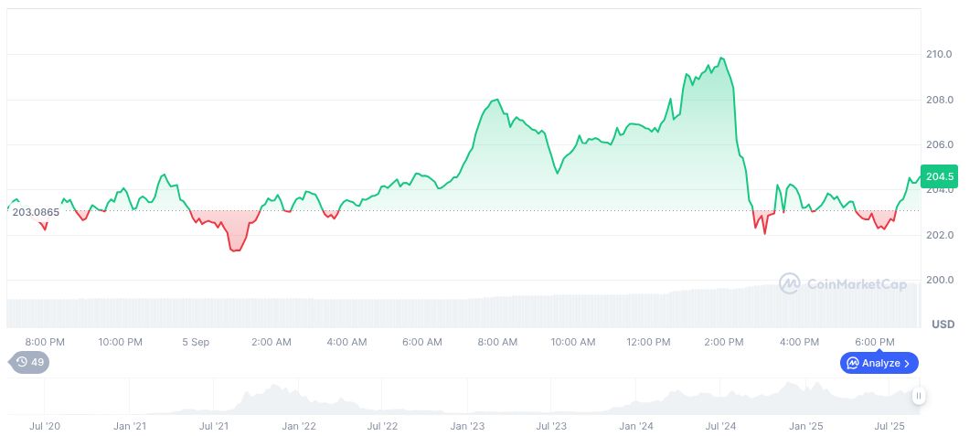Click the 203.0865 baseline price label

click(36, 212)
